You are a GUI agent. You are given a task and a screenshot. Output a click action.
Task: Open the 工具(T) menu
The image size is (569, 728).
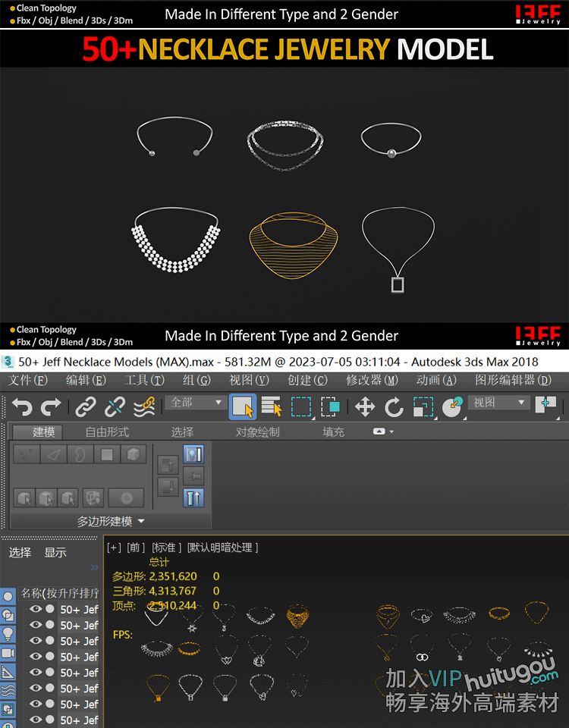144,380
